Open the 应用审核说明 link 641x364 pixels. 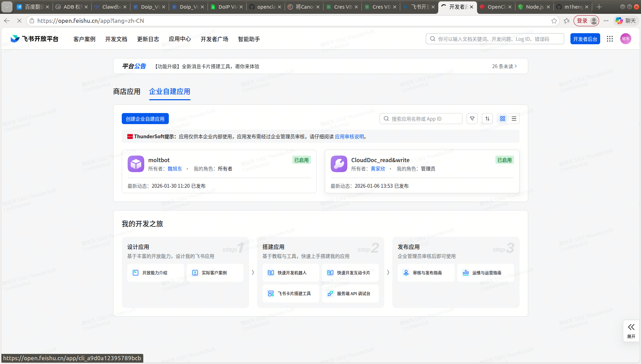click(x=349, y=137)
